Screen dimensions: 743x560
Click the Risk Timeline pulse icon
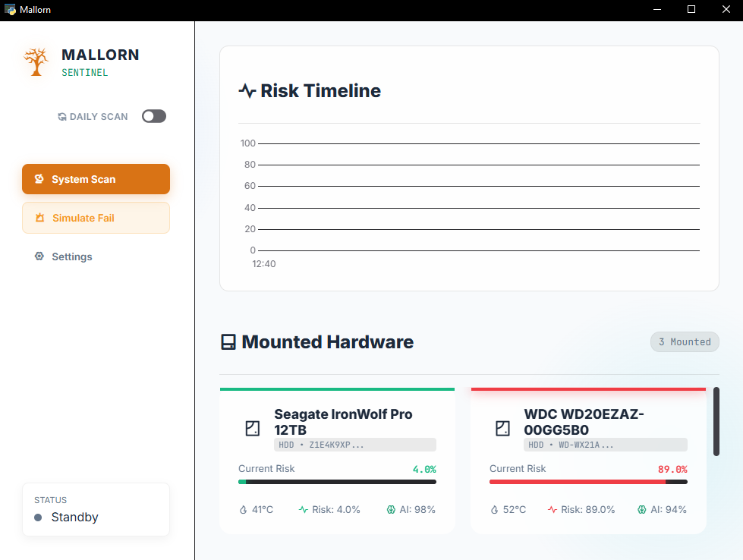click(x=247, y=91)
